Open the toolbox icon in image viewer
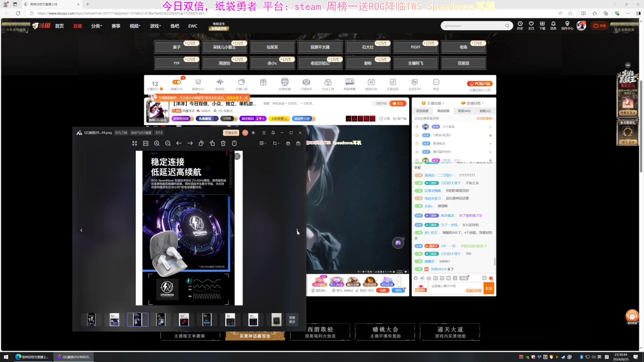Image resolution: width=644 pixels, height=362 pixels. [298, 143]
